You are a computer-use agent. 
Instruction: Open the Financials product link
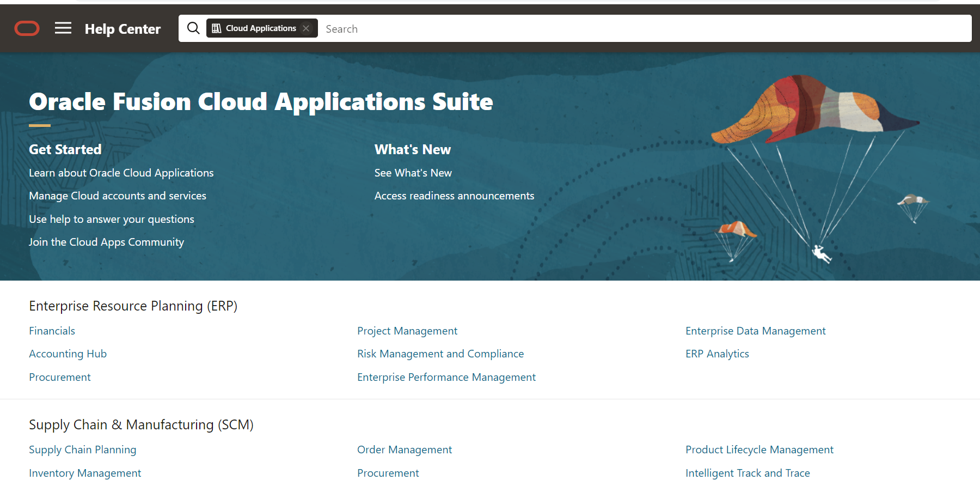tap(52, 331)
